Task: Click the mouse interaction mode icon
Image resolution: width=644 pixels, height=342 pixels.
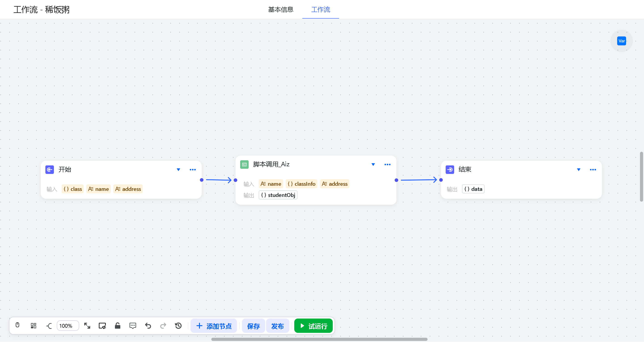Action: (x=17, y=325)
